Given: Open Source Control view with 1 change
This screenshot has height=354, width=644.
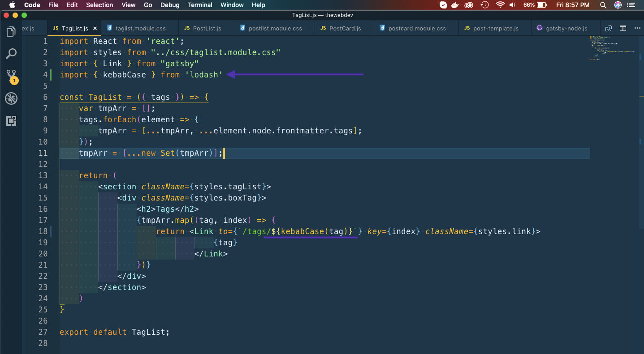Looking at the screenshot, I should pyautogui.click(x=11, y=76).
